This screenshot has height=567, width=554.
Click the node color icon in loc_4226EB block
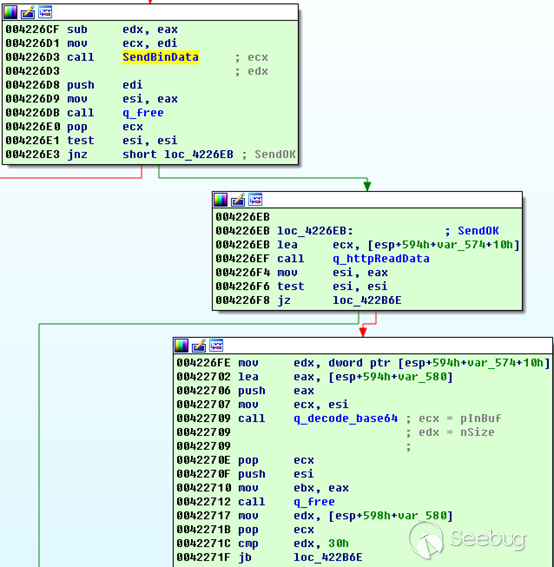[x=221, y=200]
